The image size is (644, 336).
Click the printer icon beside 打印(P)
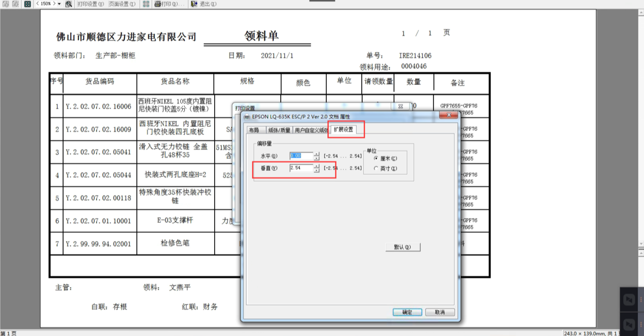coord(158,4)
